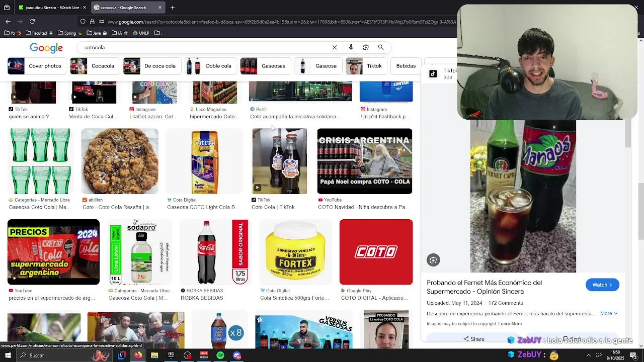Image resolution: width=644 pixels, height=362 pixels.
Task: Open Firefox tracking protection shield icon
Action: click(x=83, y=22)
